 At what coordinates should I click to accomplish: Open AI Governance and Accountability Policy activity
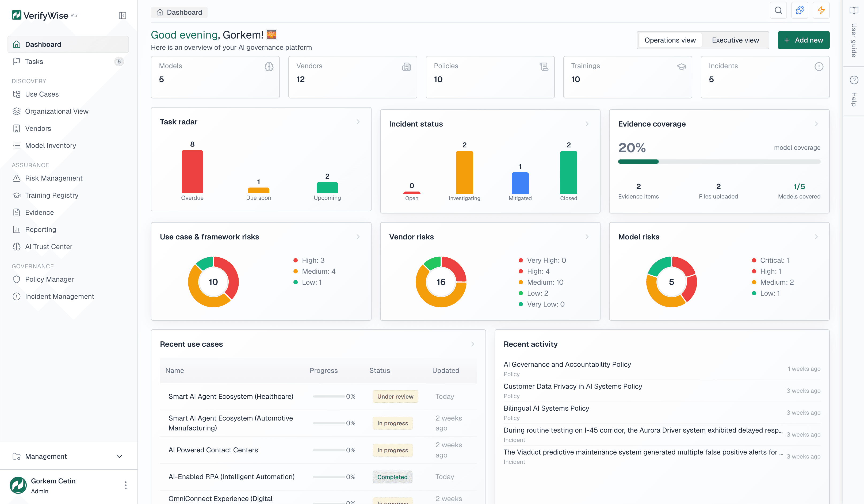(567, 364)
